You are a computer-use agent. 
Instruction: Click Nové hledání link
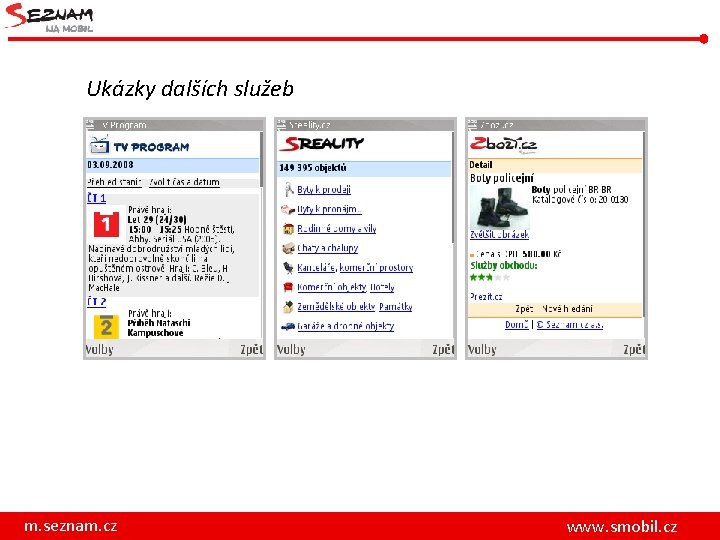tap(568, 309)
